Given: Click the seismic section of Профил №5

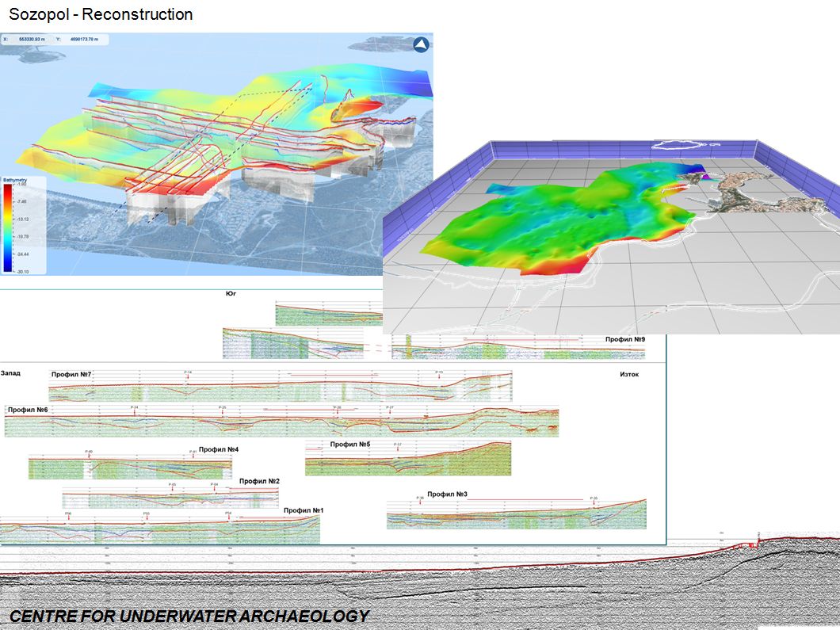Looking at the screenshot, I should pyautogui.click(x=408, y=460).
